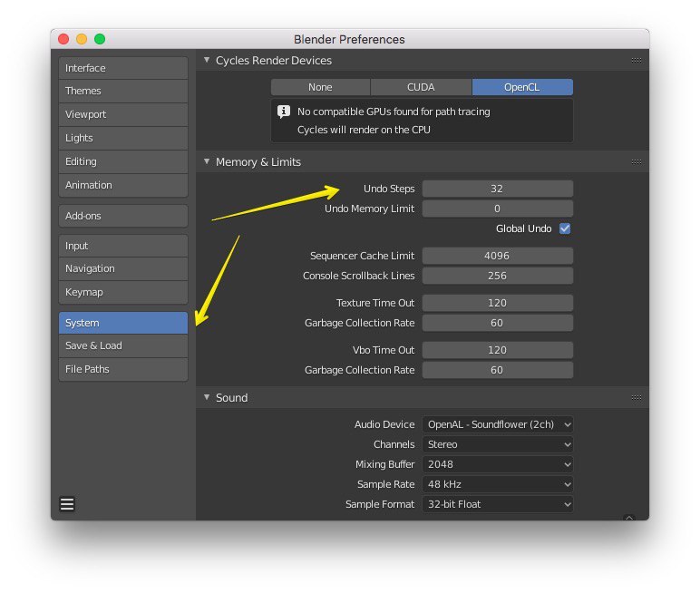Click 'Cycles will render on the CPU' text
This screenshot has width=700, height=593.
point(364,130)
